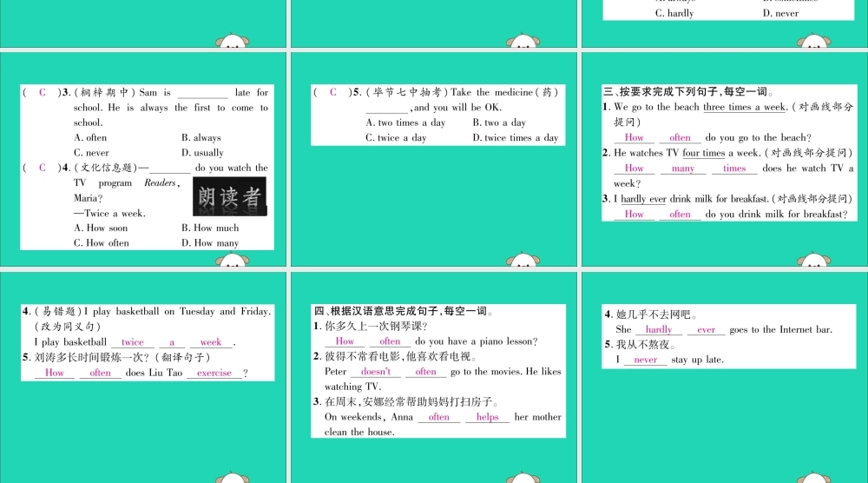This screenshot has width=868, height=483.
Task: Click the heading 三、按要求完成下列句子,每空一词
Action: 688,92
